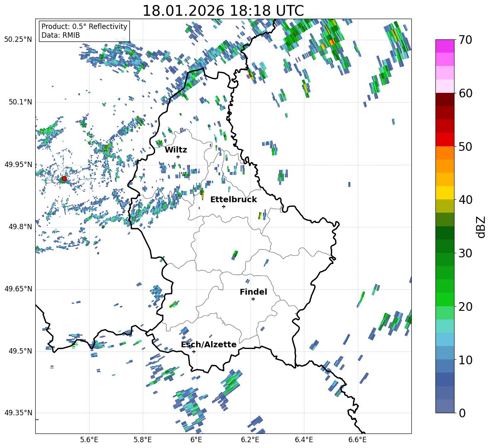Click the 0 tick on the colorbar
The width and height of the screenshot is (491, 448).
pos(462,413)
